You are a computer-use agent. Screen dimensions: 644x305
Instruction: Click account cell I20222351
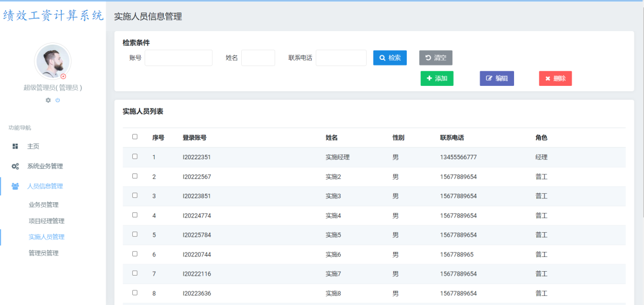tap(197, 157)
